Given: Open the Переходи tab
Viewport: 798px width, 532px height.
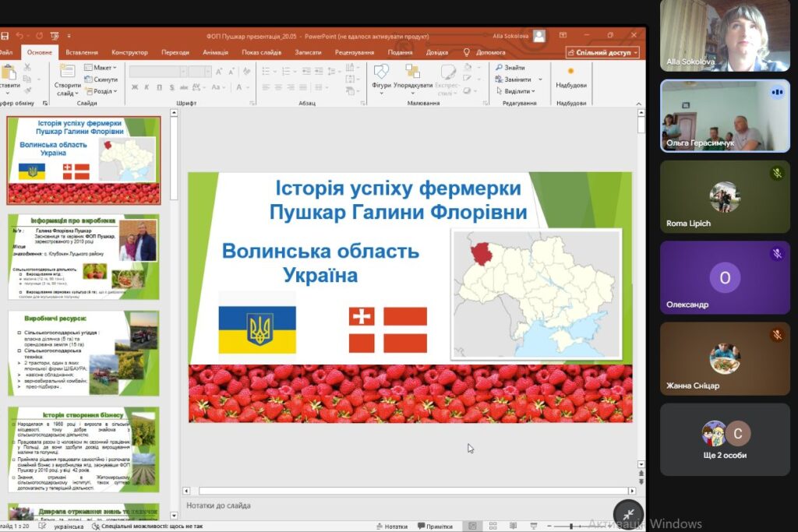Looking at the screenshot, I should [175, 52].
